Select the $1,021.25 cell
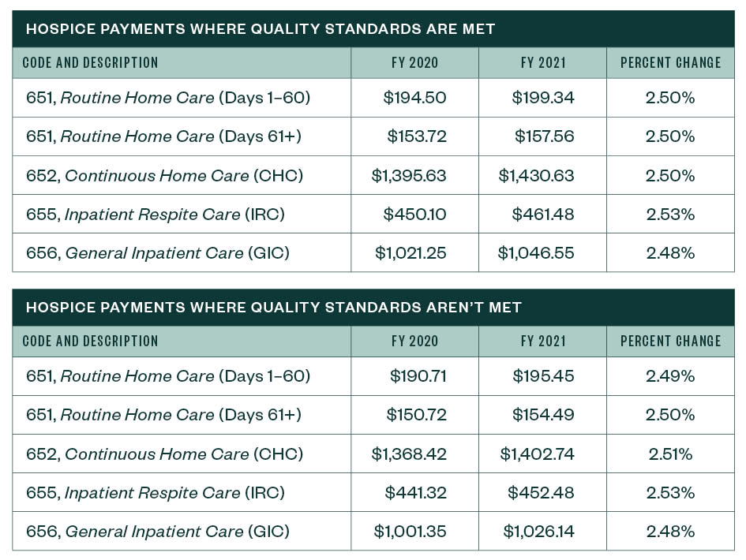The height and width of the screenshot is (560, 746). coord(410,253)
